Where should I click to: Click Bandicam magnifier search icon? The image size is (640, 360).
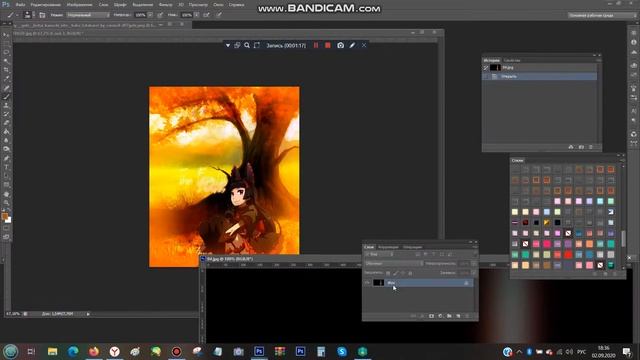coord(247,45)
